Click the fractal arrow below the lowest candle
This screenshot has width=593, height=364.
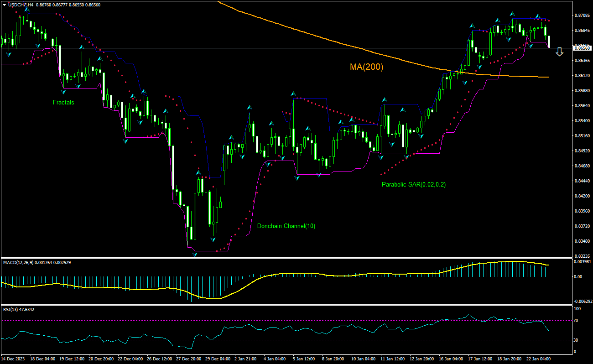click(x=195, y=255)
